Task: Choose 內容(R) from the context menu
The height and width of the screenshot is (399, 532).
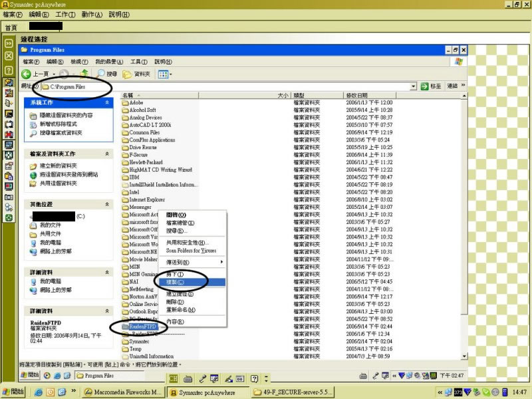Action: tap(192, 322)
